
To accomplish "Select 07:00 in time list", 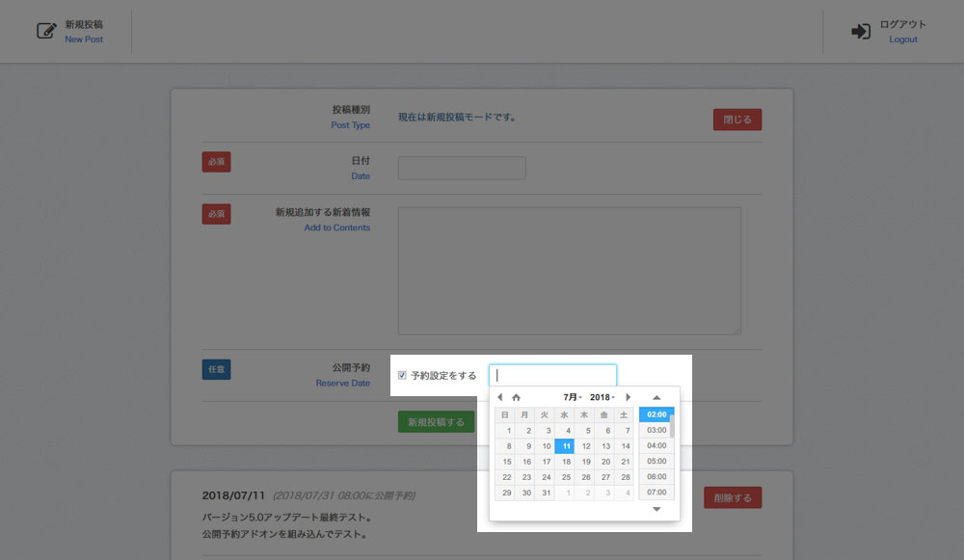I will point(656,492).
